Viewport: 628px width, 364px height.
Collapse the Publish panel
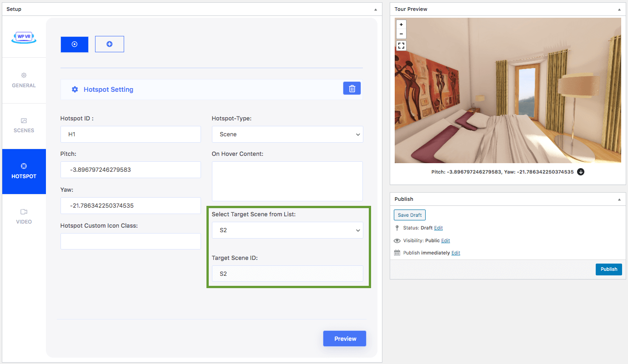(619, 199)
